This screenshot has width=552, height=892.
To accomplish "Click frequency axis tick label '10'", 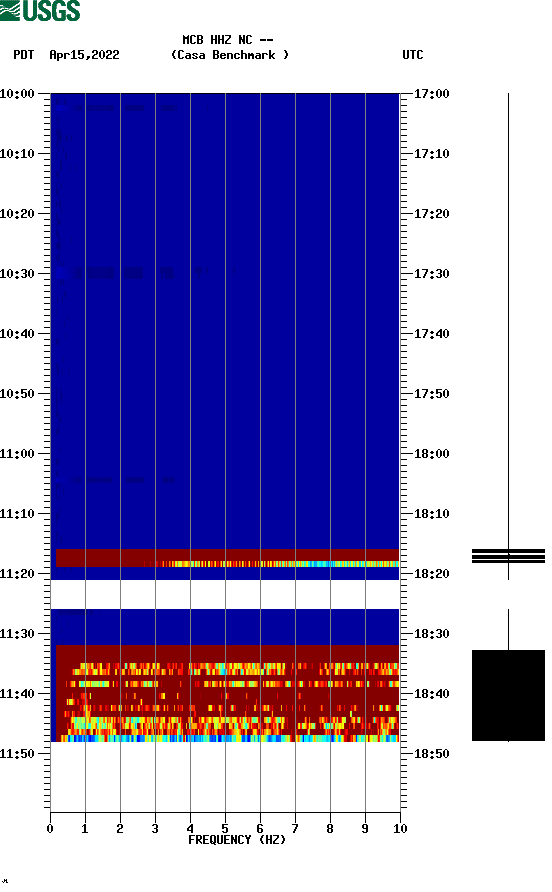I will click(x=400, y=828).
